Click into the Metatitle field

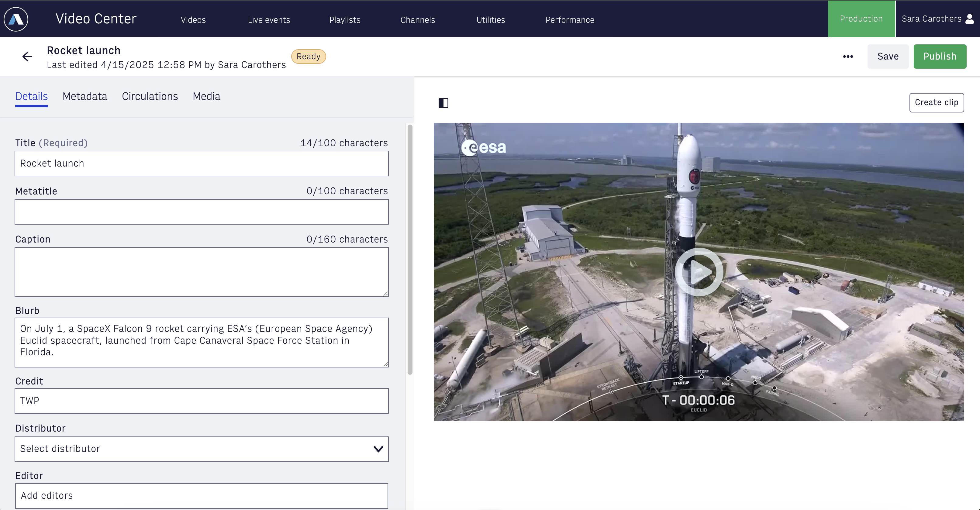pyautogui.click(x=202, y=212)
